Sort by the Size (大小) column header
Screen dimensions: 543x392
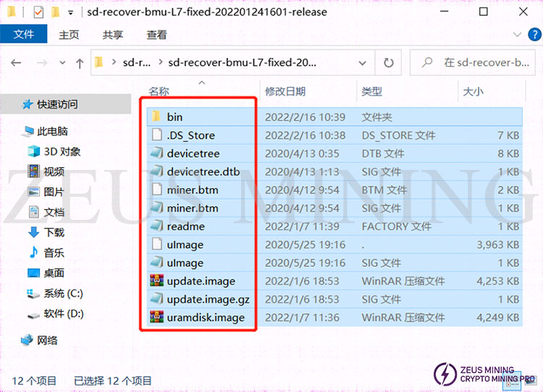click(473, 91)
